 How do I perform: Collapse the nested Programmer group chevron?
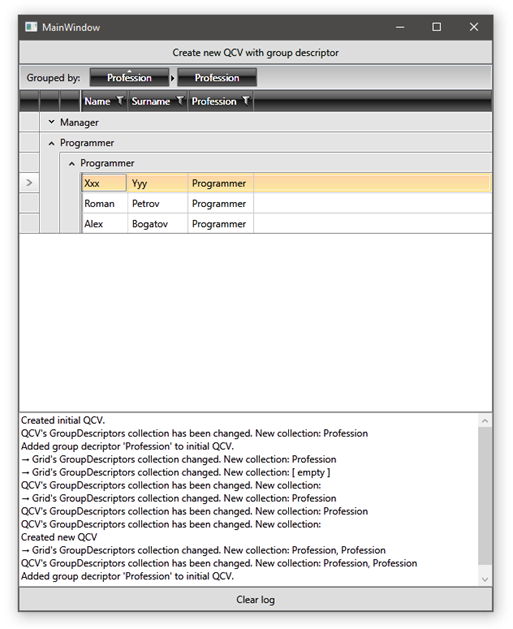click(x=71, y=163)
